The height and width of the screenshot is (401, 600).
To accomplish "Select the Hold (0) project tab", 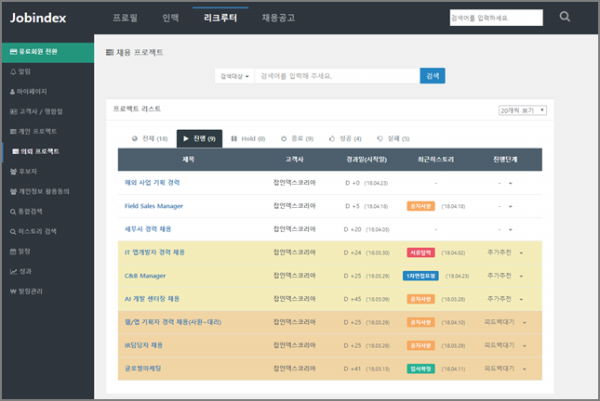I will coord(248,138).
